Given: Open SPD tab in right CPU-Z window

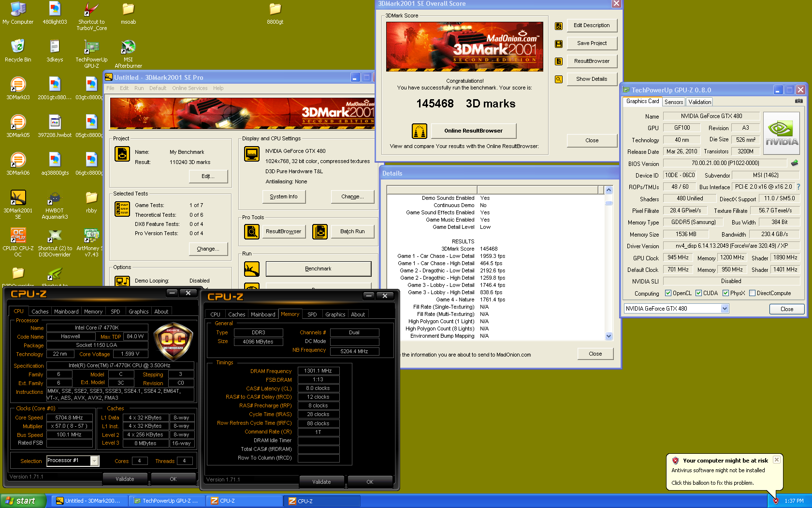Looking at the screenshot, I should pos(312,314).
